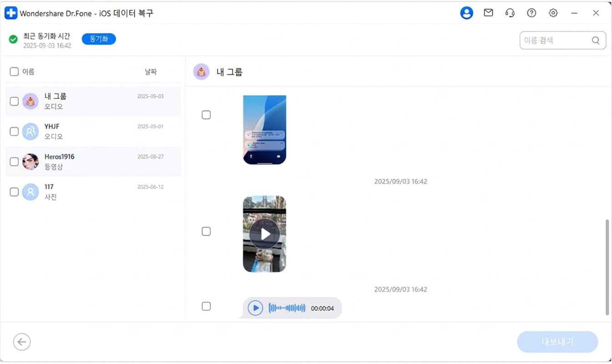Click the 동영상 label under Heros1916
Viewport: 612px width, 364px height.
(x=54, y=167)
